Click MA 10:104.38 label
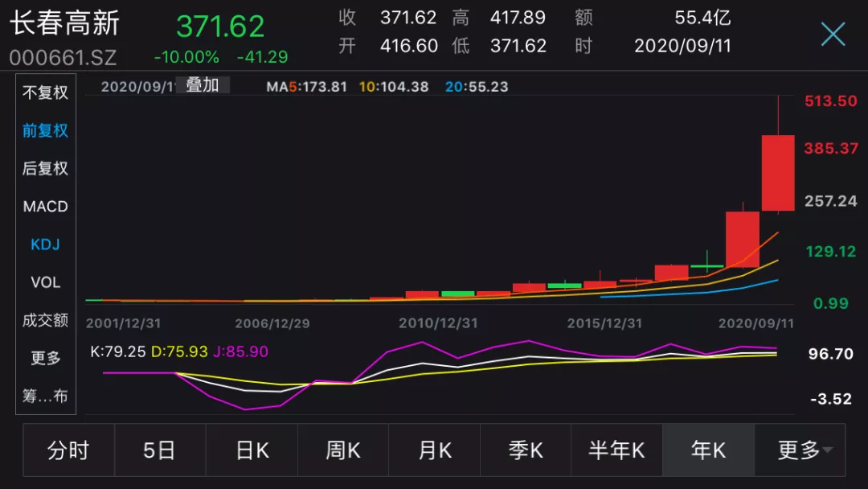 point(394,87)
